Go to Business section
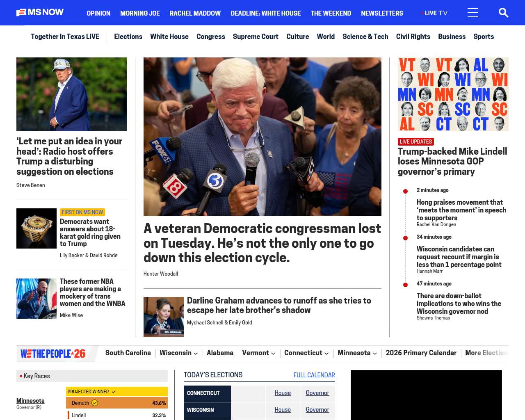 (x=452, y=37)
